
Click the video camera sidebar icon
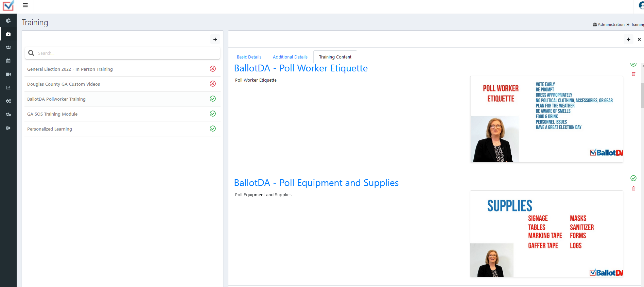[8, 74]
